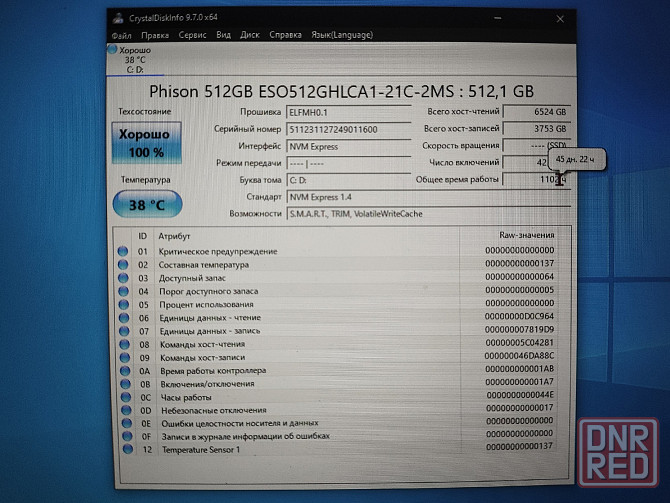Image resolution: width=670 pixels, height=503 pixels.
Task: Click status icon for Время работы контроллера
Action: (125, 371)
